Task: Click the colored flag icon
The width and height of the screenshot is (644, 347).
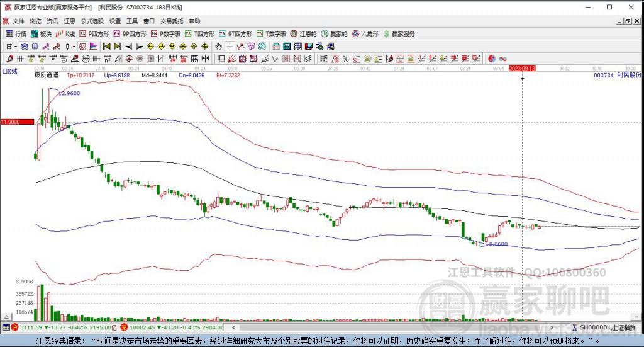Action: pyautogui.click(x=93, y=47)
